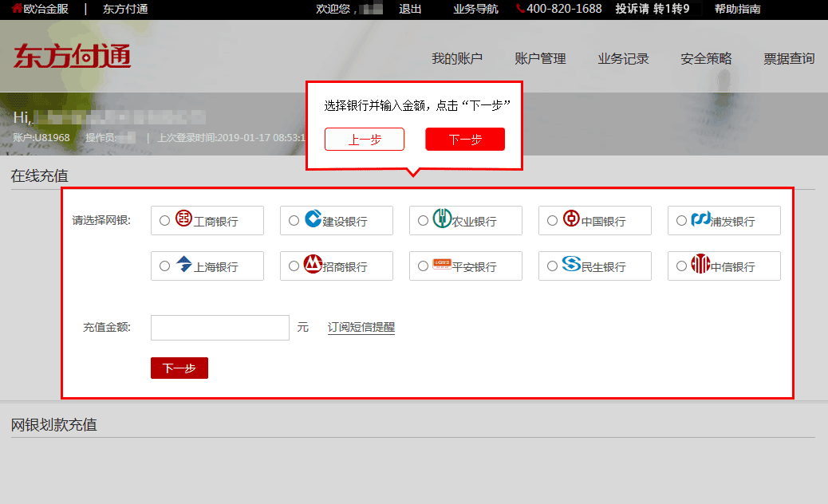Click the 浦发银行 blue logo icon
This screenshot has height=504, width=828.
700,218
